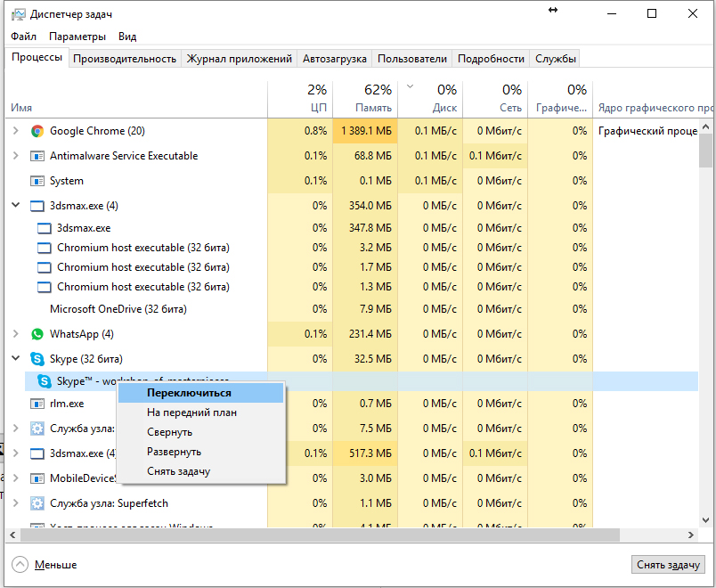Expand the WhatsApp (4) group
Screen dimensions: 716x588
pos(16,334)
